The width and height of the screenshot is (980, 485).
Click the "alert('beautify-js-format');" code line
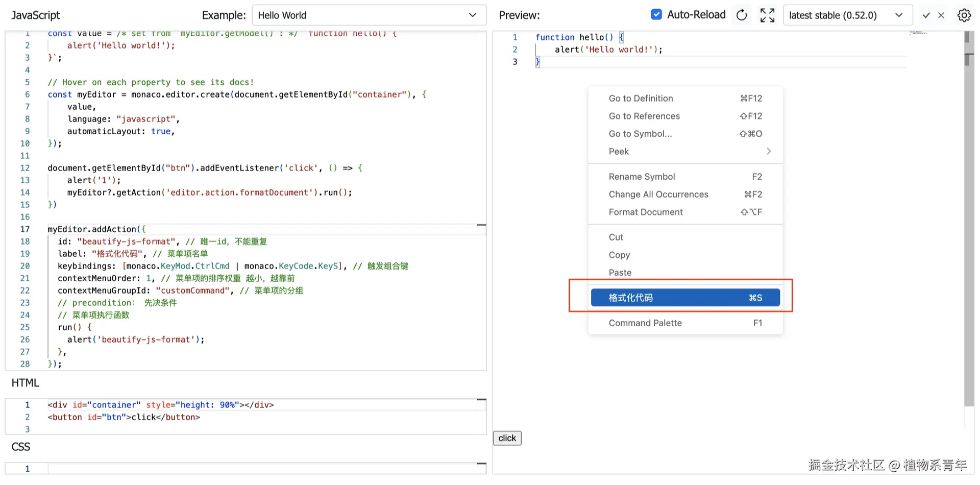(136, 339)
